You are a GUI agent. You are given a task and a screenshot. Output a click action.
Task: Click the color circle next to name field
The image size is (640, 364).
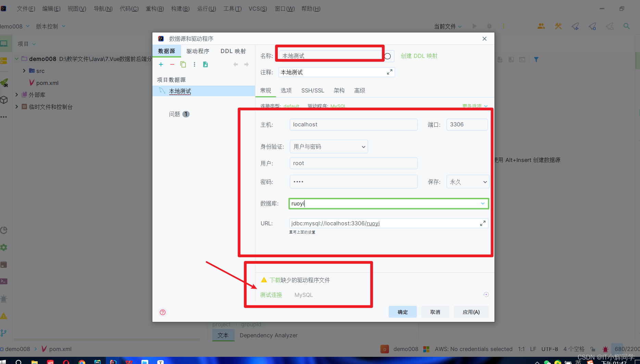pos(388,56)
